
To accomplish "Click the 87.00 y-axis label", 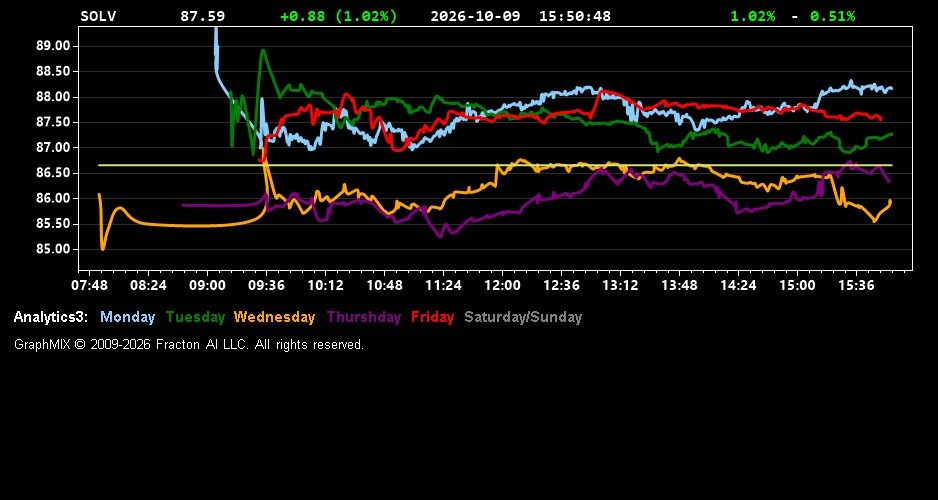I will pos(54,148).
